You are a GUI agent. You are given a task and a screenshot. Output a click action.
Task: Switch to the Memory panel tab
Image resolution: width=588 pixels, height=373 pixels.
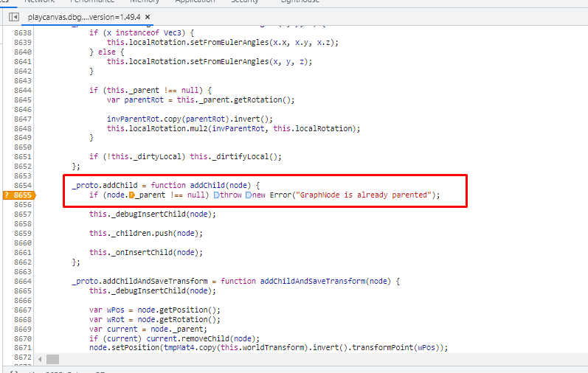[145, 2]
